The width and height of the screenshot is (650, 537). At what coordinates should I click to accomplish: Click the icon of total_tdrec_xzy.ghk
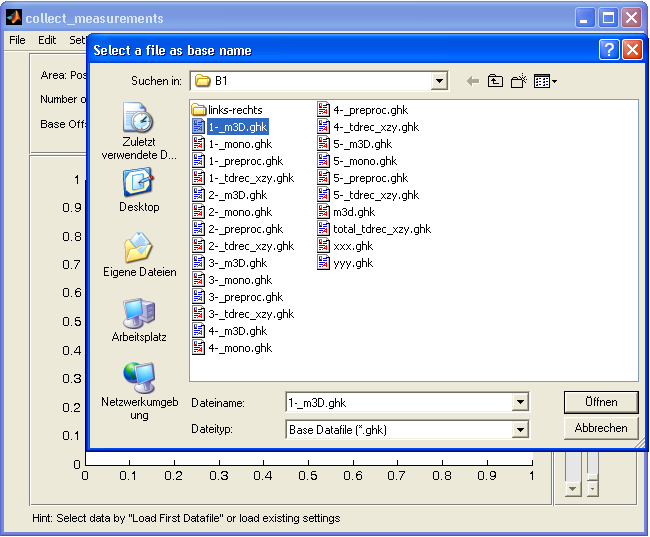(x=324, y=229)
